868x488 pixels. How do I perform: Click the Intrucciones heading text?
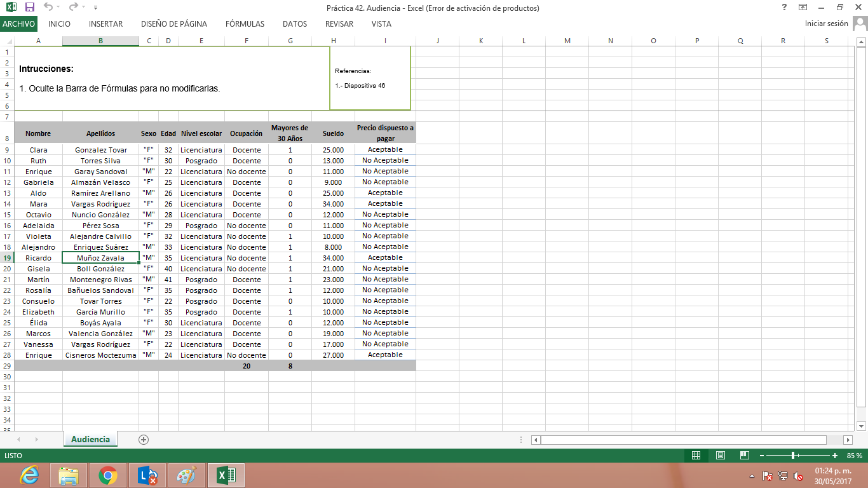pyautogui.click(x=46, y=69)
